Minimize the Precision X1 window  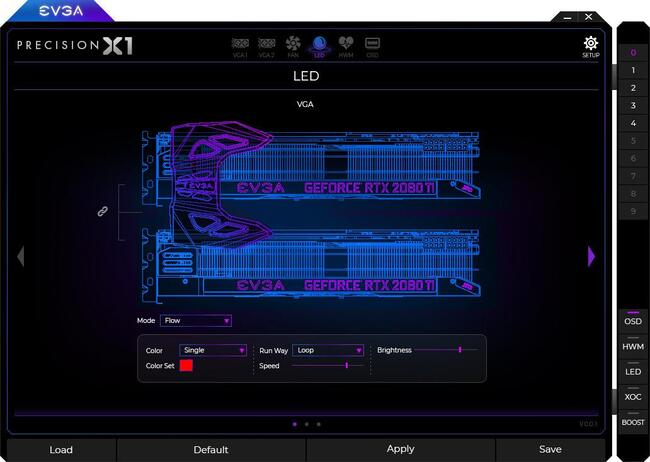point(568,17)
